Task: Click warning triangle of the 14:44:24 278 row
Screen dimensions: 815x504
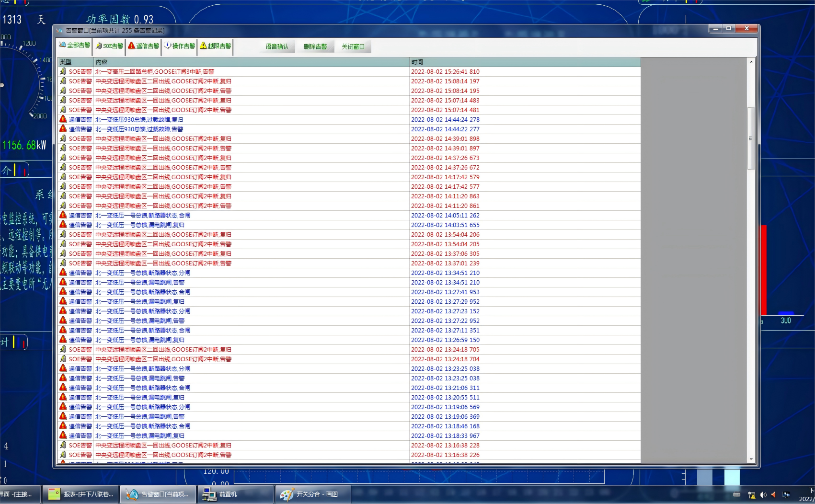Action: tap(63, 119)
